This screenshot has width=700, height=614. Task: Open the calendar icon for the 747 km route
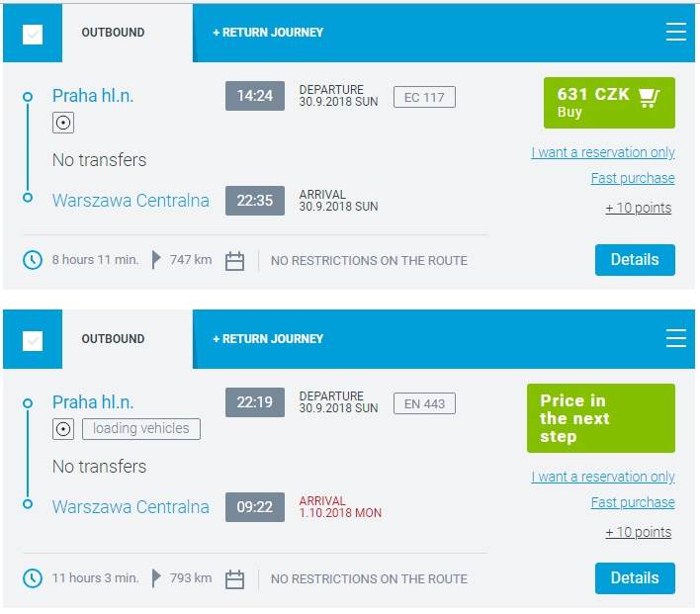[x=235, y=261]
